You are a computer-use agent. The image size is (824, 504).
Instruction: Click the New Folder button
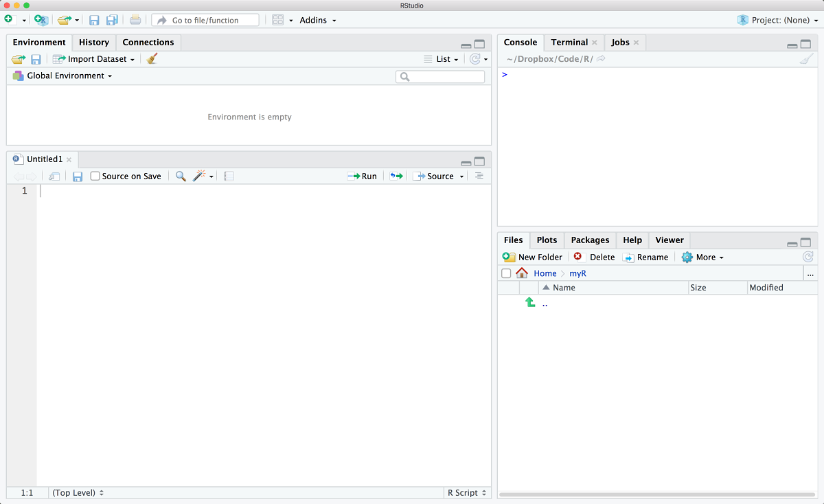(x=533, y=257)
